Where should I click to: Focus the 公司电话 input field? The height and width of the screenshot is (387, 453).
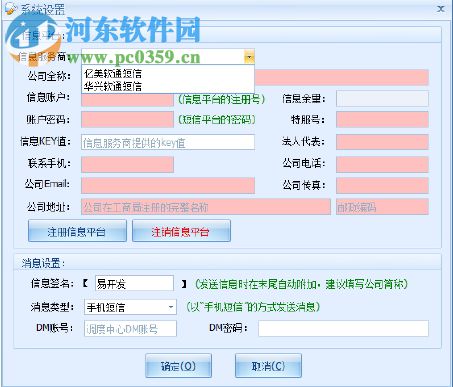coord(382,164)
